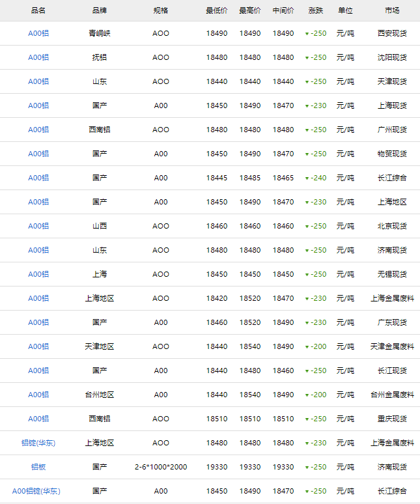Click the 铝锭(华东) product link
The height and width of the screenshot is (504, 420).
38,443
